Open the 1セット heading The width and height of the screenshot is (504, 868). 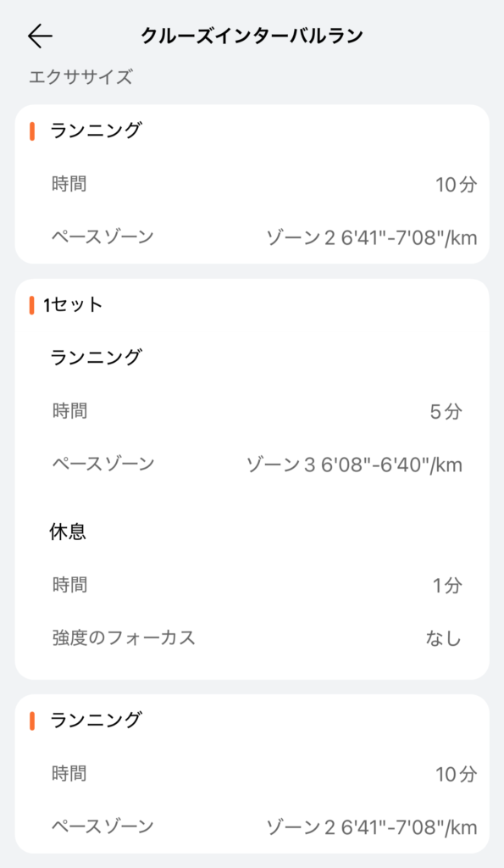(73, 305)
